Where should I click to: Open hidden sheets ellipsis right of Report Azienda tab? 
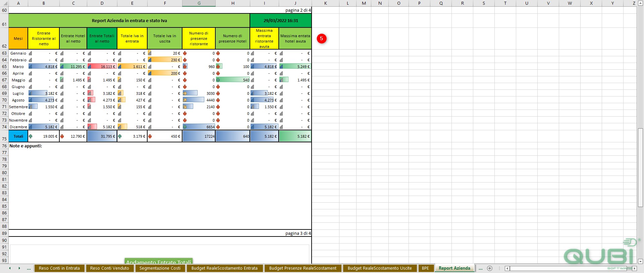(x=481, y=268)
